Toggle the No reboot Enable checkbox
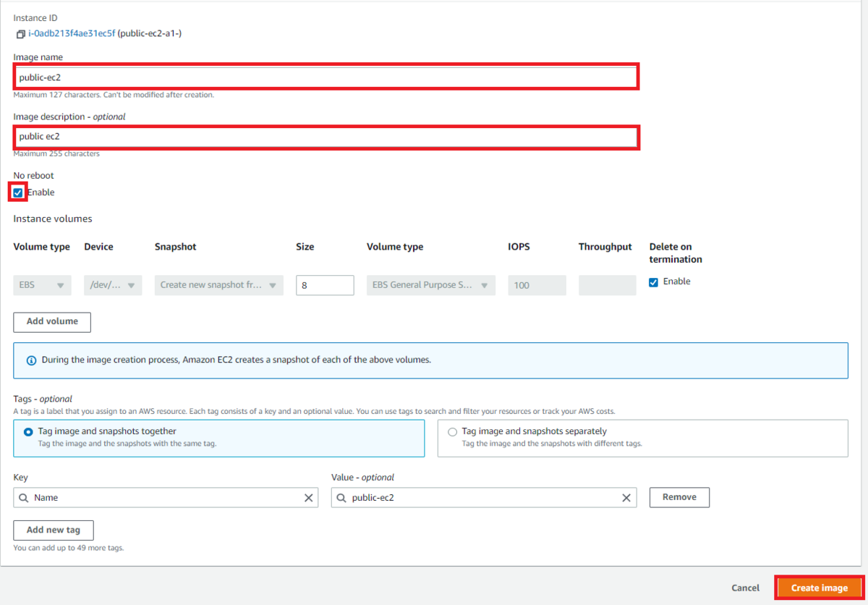 click(18, 192)
